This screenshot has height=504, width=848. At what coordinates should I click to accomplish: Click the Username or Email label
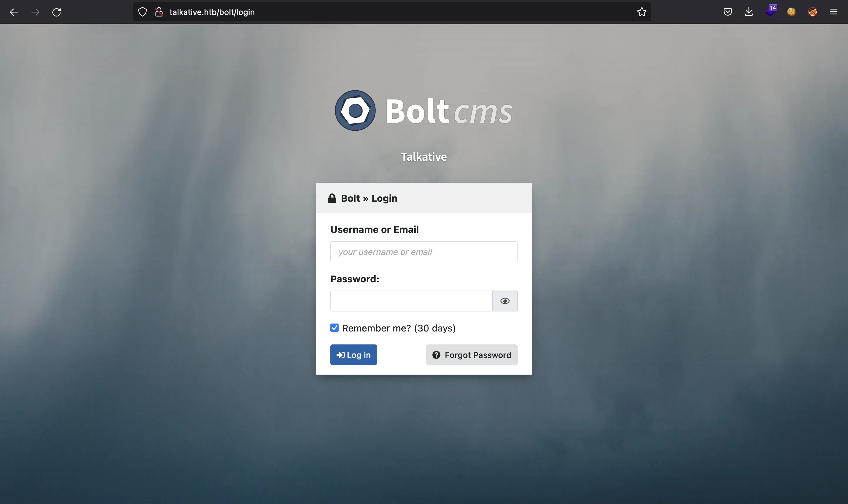[x=375, y=230]
